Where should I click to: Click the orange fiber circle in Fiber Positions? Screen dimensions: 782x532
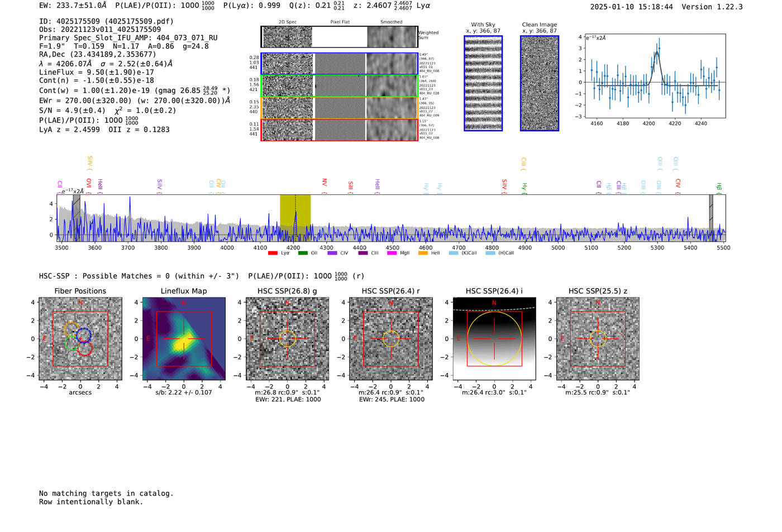point(71,329)
